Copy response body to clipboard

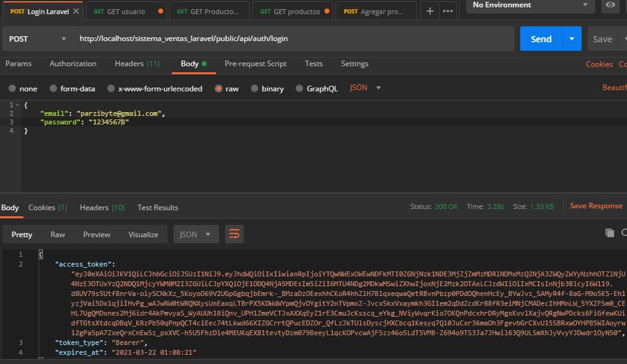pos(609,232)
